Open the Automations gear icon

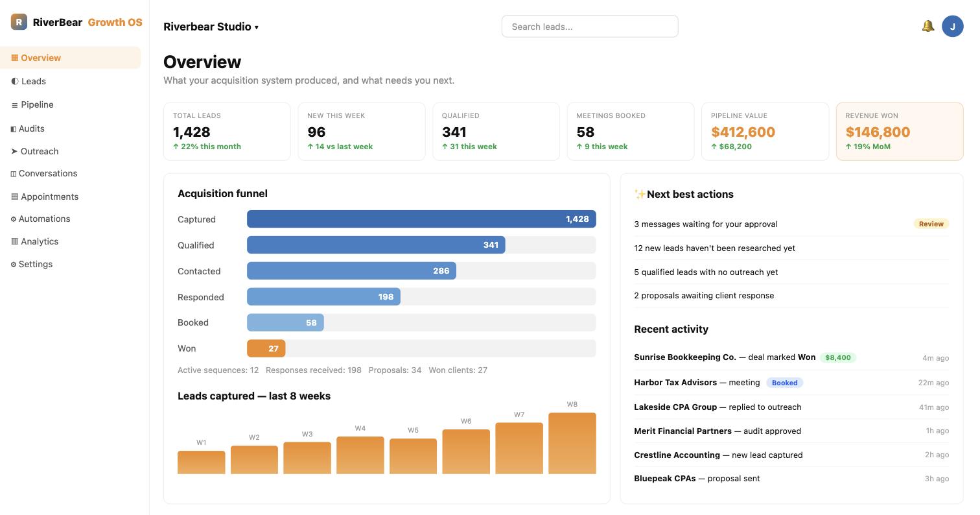click(x=14, y=219)
